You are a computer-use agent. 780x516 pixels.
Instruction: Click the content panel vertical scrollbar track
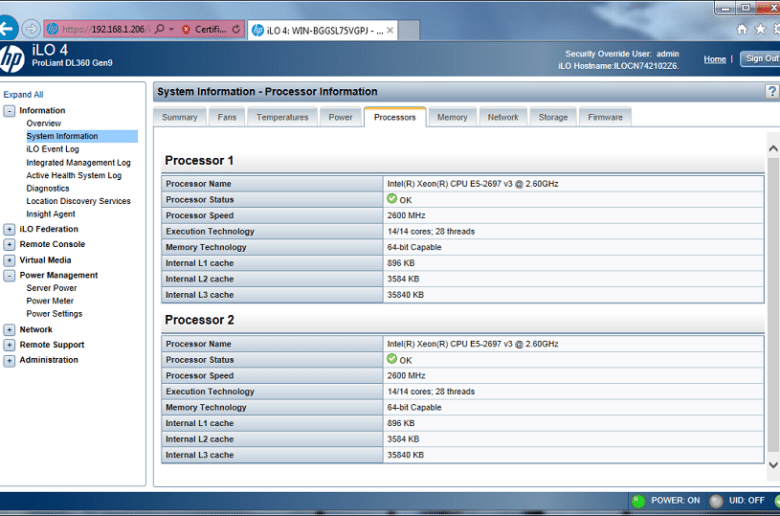click(x=773, y=306)
